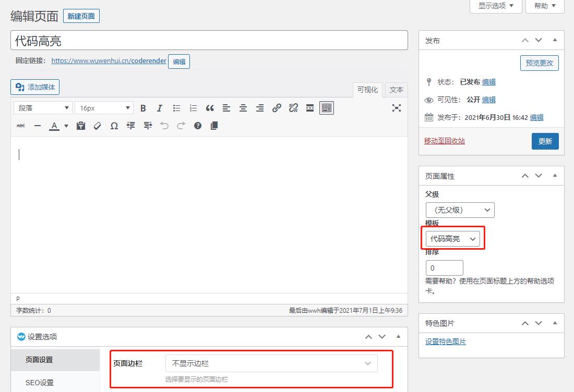This screenshot has width=574, height=392.
Task: Apply italic formatting
Action: pyautogui.click(x=160, y=108)
